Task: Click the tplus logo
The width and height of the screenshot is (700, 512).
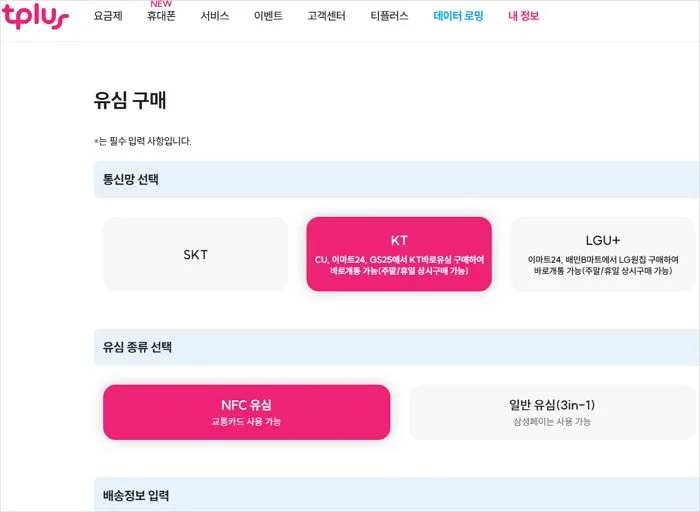Action: point(35,16)
